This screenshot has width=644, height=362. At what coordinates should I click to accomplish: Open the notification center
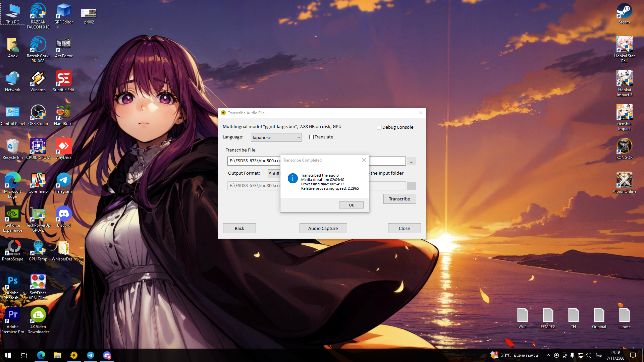tap(633, 355)
